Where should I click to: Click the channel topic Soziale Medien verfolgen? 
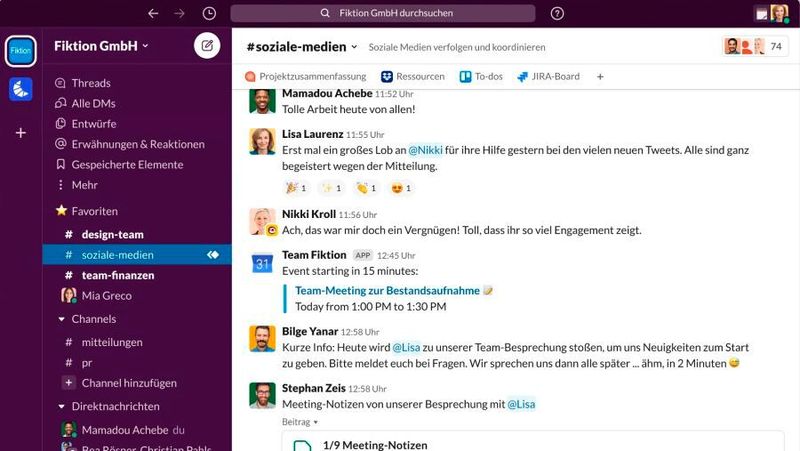pos(457,47)
